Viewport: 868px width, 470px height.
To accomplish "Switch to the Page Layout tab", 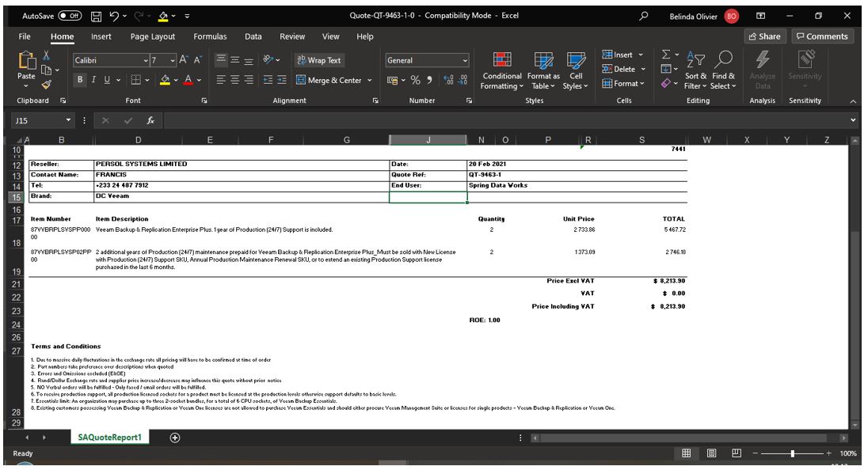I will coord(153,36).
